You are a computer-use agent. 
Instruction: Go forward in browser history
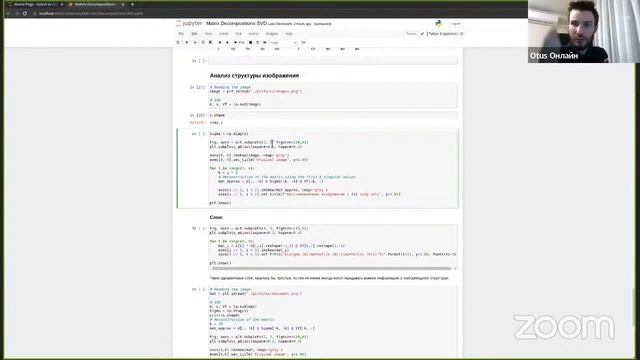click(x=17, y=13)
